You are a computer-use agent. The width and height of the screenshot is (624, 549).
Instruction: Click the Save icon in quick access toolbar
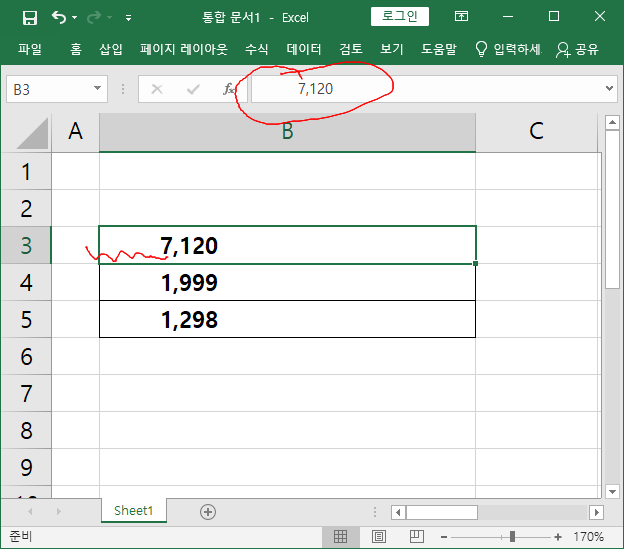point(30,18)
